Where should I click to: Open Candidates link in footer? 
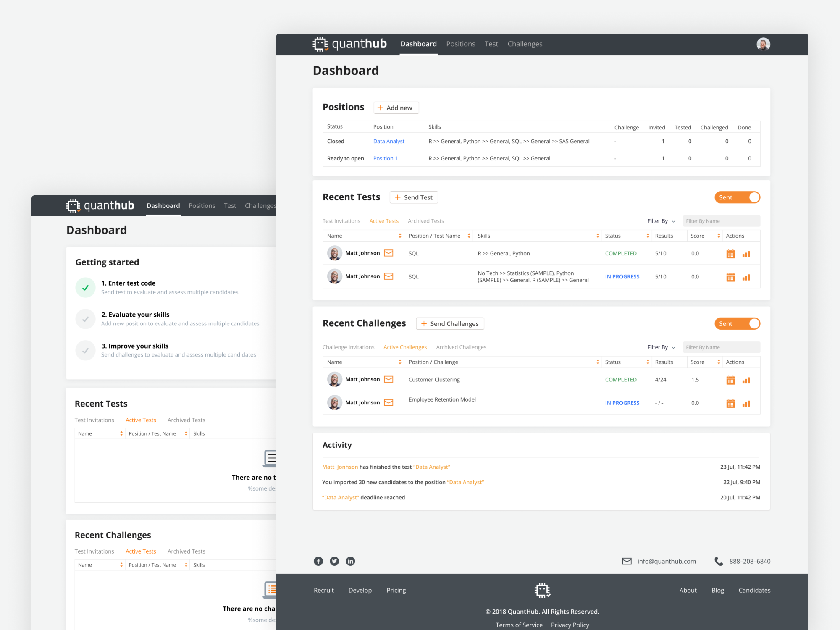754,590
